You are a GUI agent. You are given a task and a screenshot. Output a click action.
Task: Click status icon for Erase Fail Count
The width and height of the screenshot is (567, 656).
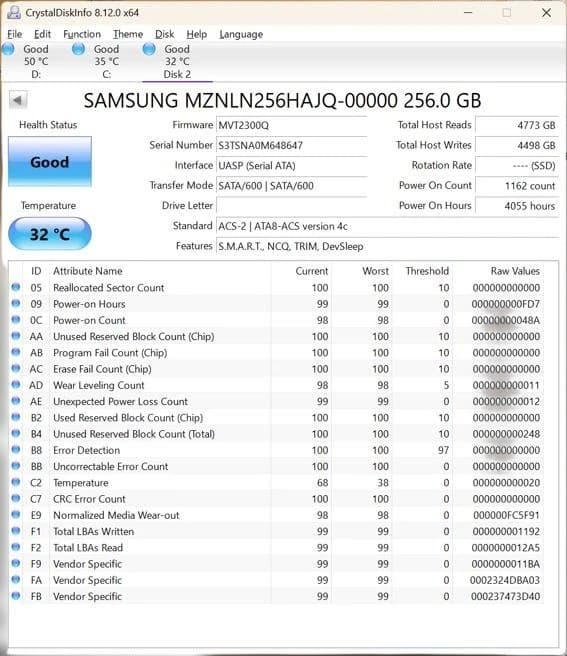click(15, 369)
